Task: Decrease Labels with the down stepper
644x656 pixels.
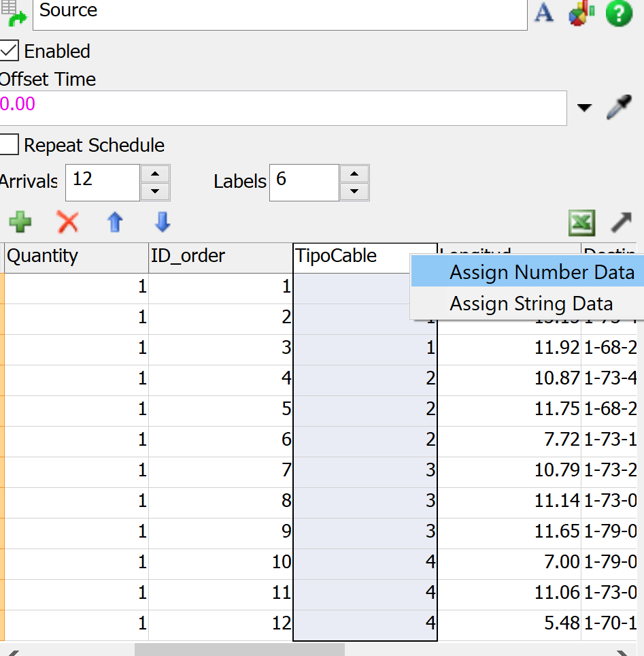Action: coord(354,191)
